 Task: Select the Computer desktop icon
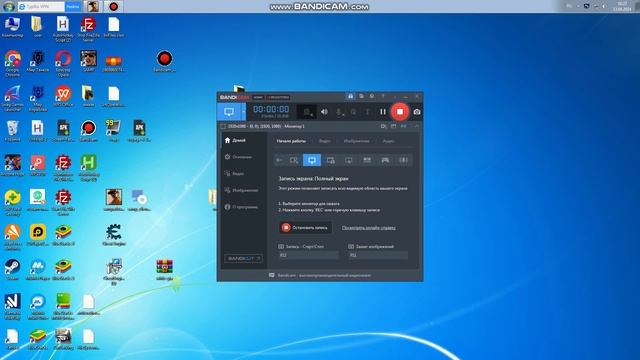point(12,27)
